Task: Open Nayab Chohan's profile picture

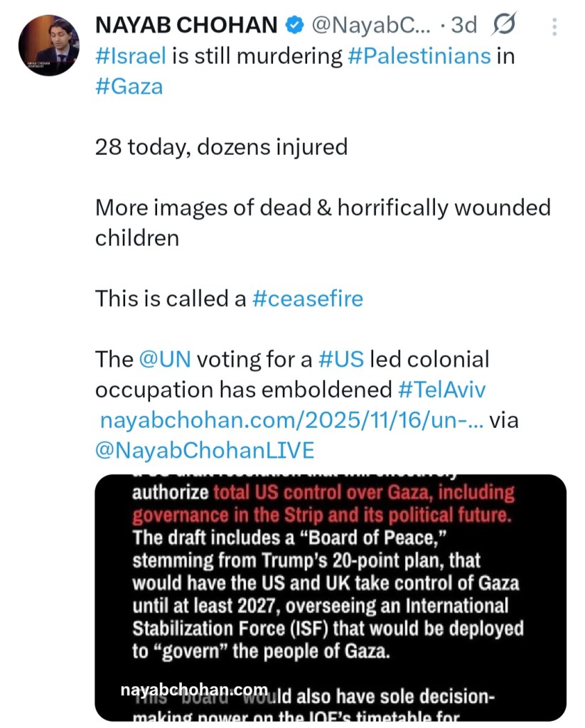Action: [48, 44]
